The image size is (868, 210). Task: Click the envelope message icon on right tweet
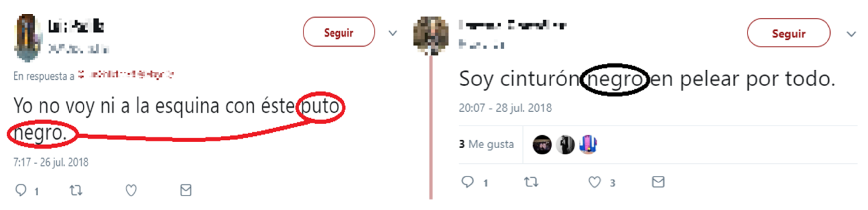click(658, 182)
